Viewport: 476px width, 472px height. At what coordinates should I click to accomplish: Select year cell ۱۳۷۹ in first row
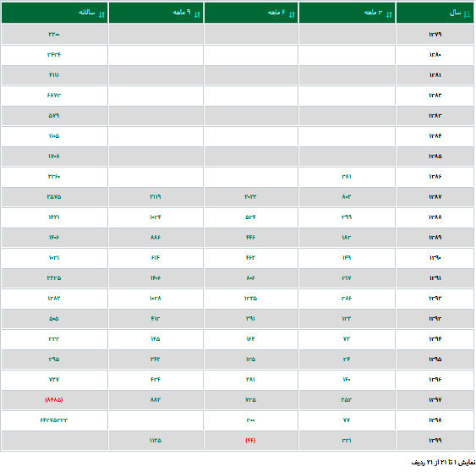click(435, 35)
